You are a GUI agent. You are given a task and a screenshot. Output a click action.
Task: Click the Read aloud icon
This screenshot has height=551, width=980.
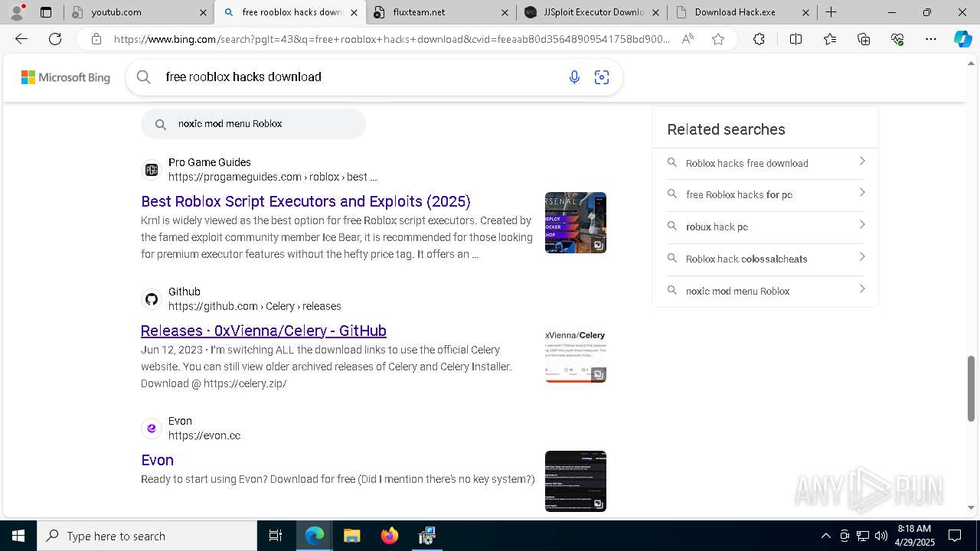pos(688,39)
